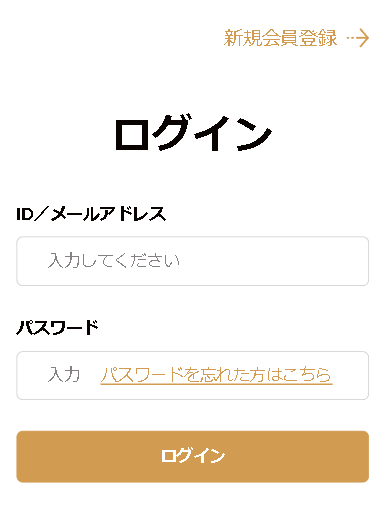Click inside the email address text box
This screenshot has width=384, height=528.
coord(193,261)
